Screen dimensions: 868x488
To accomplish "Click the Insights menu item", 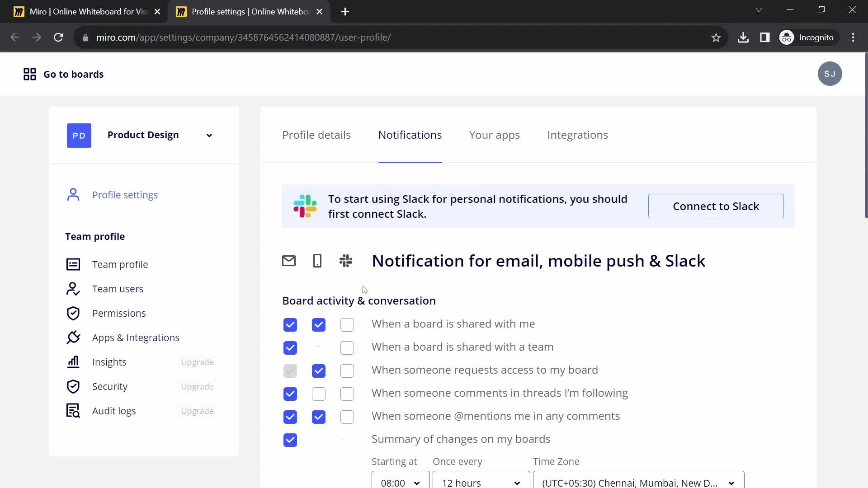I will (x=109, y=361).
